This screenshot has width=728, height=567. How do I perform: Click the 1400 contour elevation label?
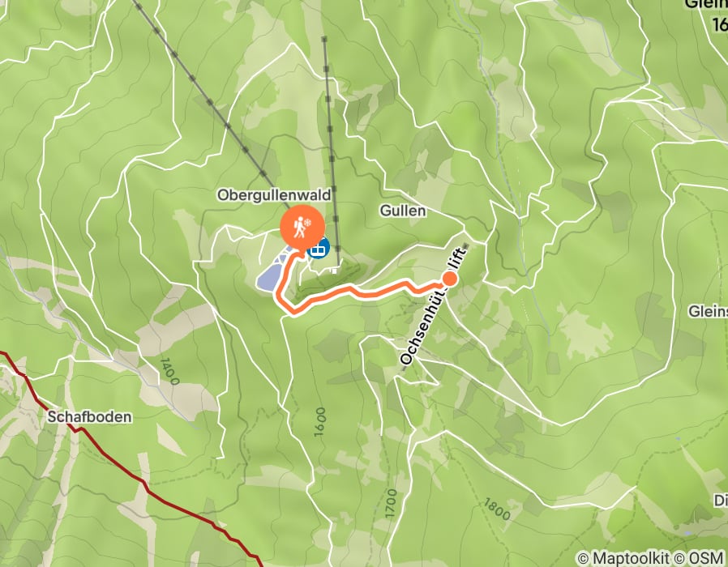pos(169,371)
